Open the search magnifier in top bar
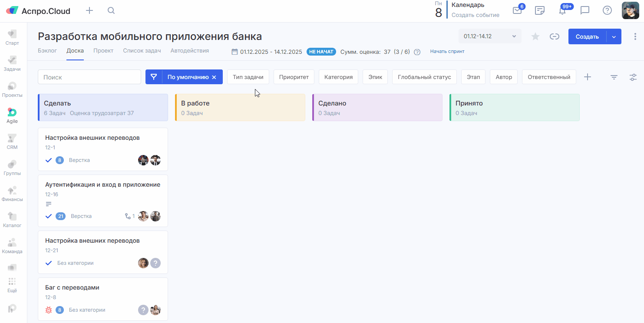The image size is (644, 323). point(111,11)
